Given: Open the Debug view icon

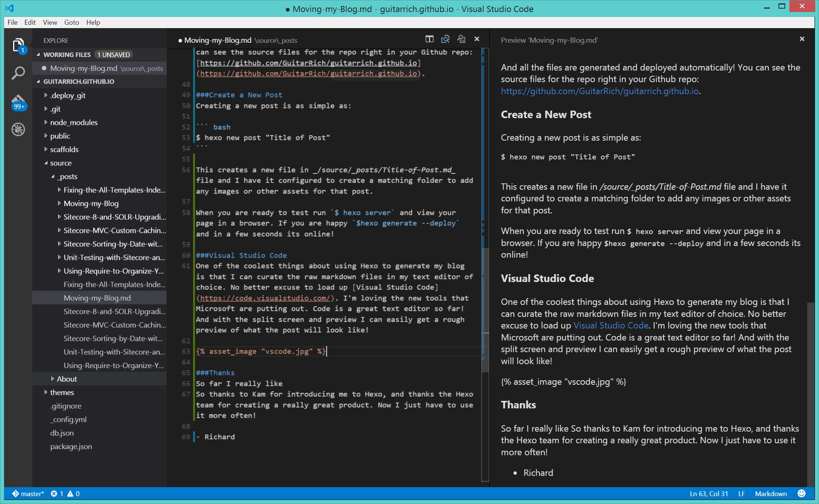Looking at the screenshot, I should point(18,129).
